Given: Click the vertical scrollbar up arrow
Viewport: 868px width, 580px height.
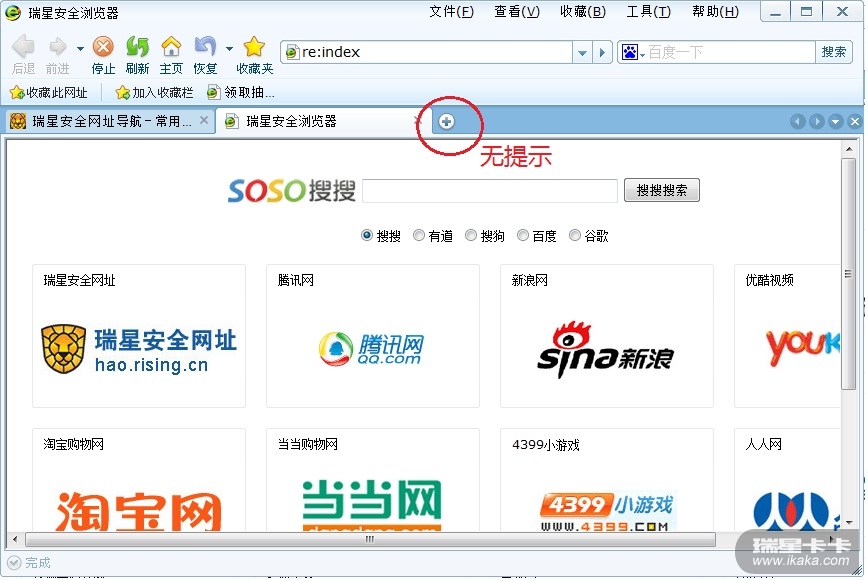Looking at the screenshot, I should 849,149.
